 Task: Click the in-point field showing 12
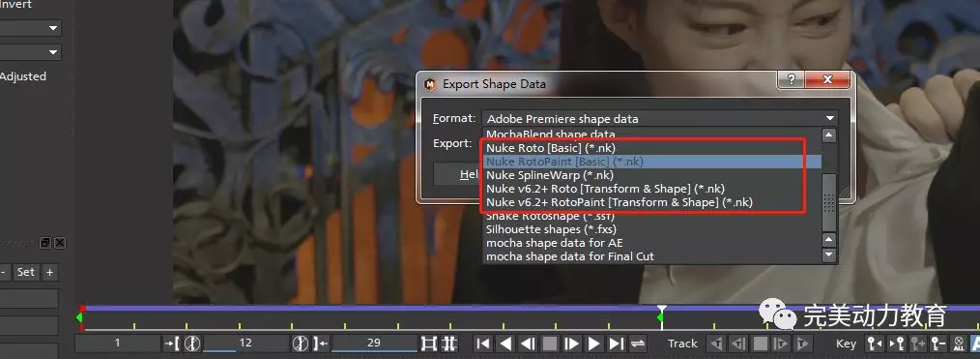[x=245, y=343]
